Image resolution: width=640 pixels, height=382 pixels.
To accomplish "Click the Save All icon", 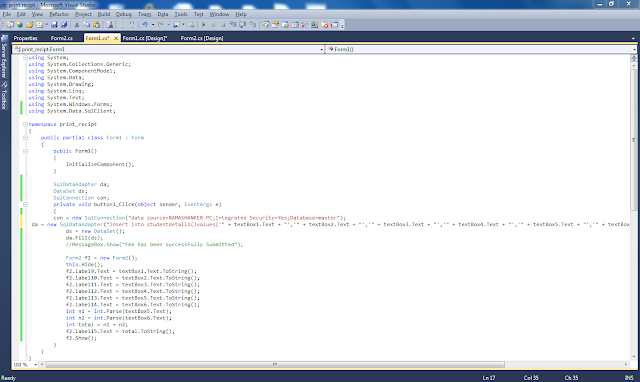I will 64,24.
